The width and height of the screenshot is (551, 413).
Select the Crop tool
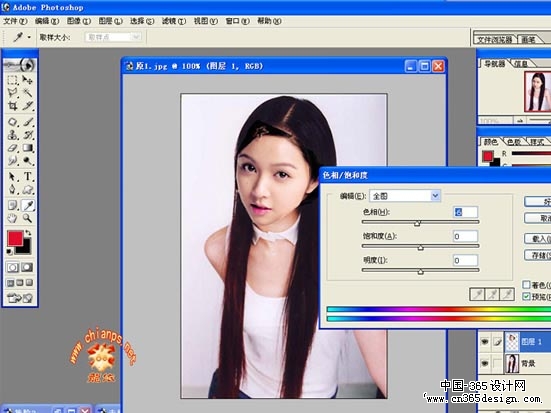click(x=13, y=105)
